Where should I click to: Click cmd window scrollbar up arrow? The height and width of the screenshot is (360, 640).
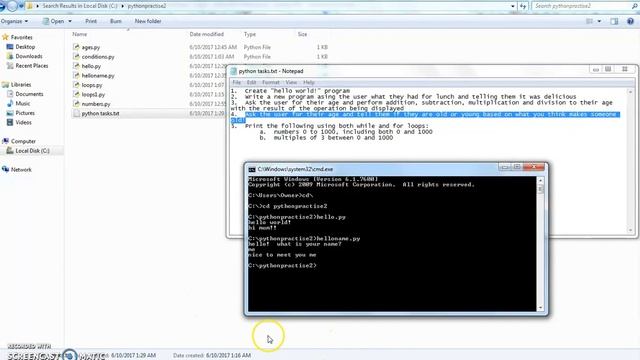point(540,180)
